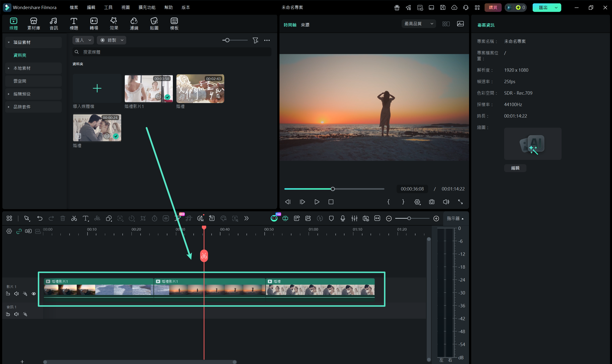Open the 工具 menu
612x364 pixels.
point(108,7)
